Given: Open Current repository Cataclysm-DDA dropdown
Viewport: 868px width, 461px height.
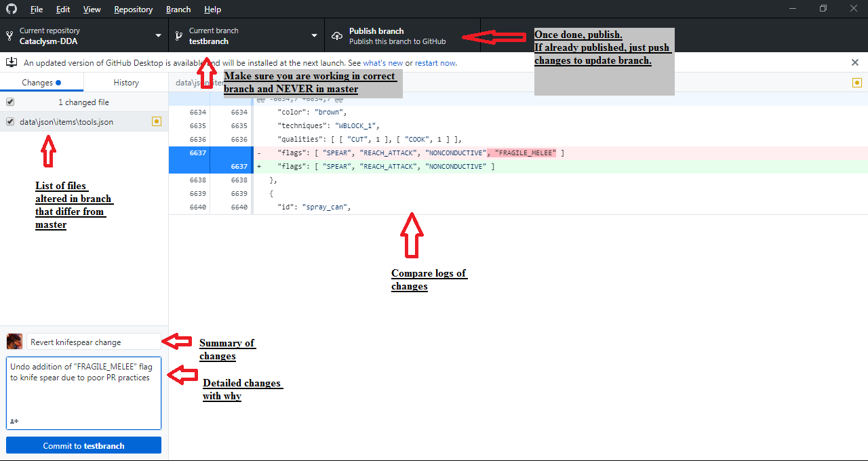Looking at the screenshot, I should pyautogui.click(x=84, y=36).
